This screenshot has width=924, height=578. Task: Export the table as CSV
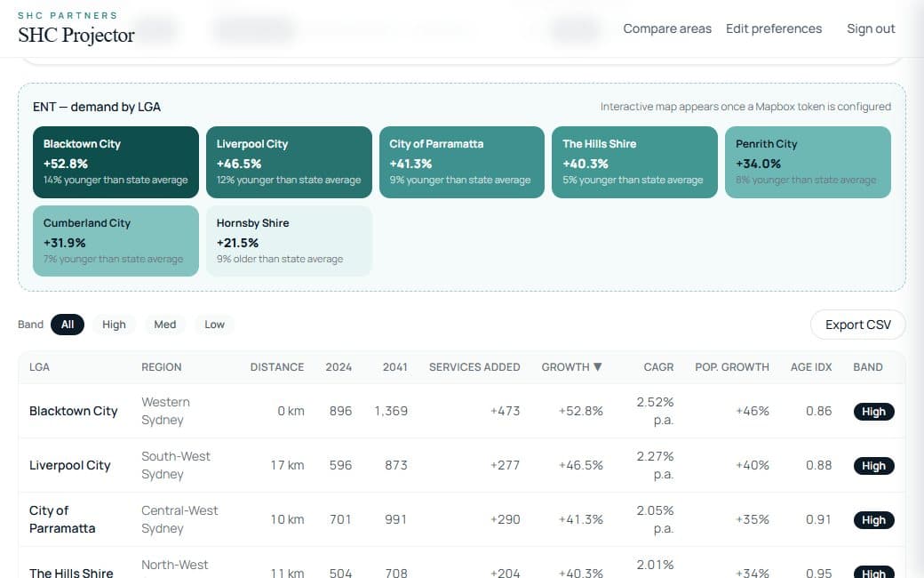click(858, 325)
